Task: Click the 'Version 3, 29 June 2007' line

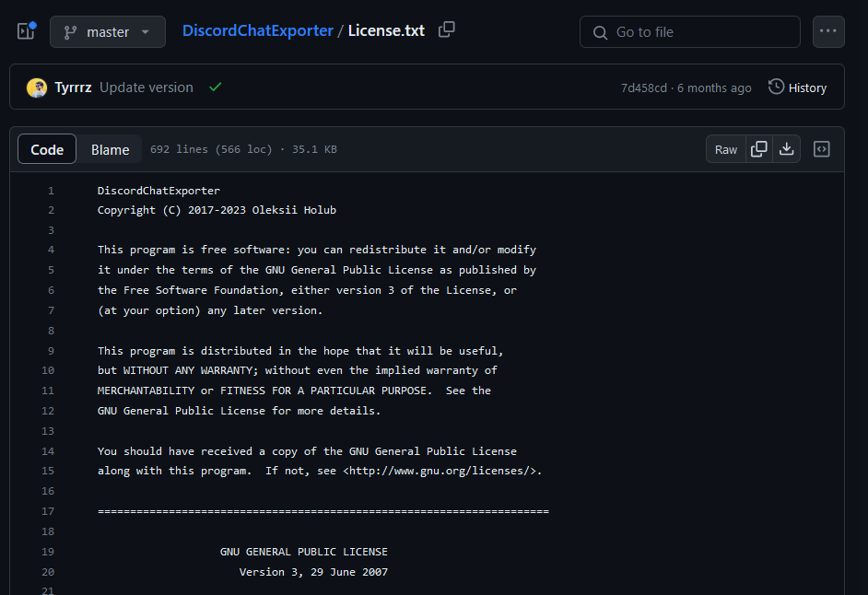Action: click(x=313, y=572)
